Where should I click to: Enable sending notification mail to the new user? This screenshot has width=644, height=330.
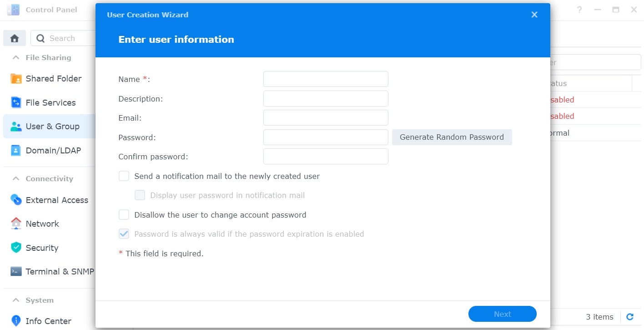[x=124, y=176]
